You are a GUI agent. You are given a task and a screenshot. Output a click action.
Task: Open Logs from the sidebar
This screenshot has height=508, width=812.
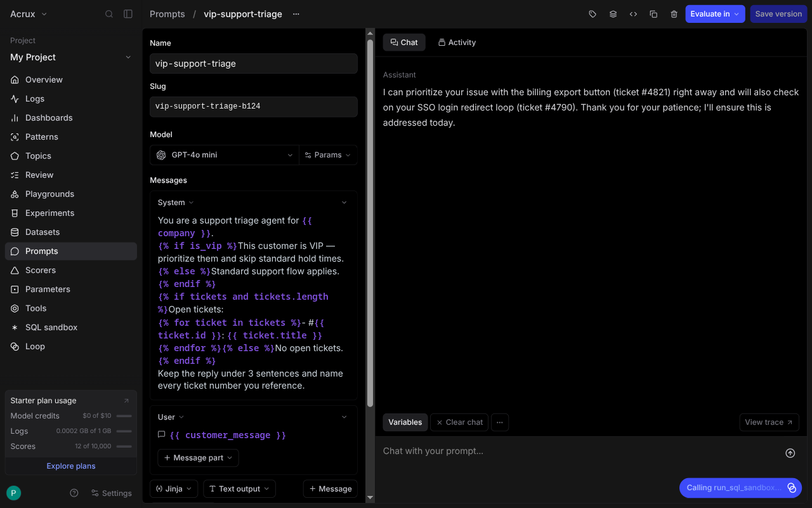point(71,99)
